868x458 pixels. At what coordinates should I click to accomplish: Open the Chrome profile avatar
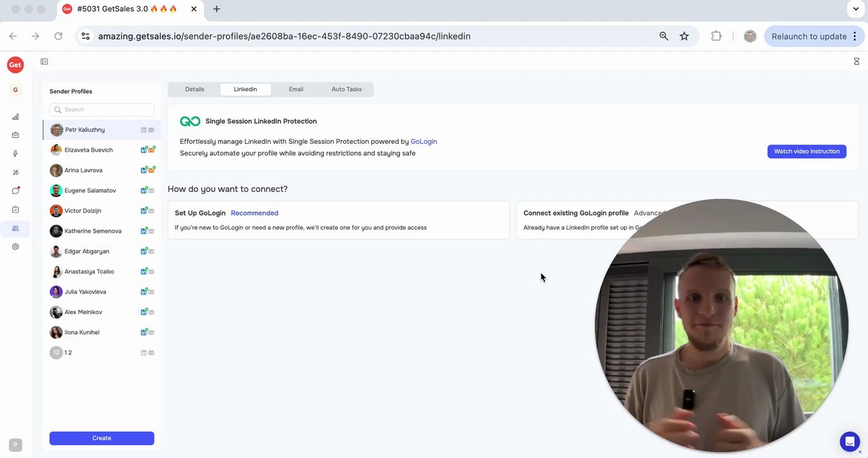(750, 36)
